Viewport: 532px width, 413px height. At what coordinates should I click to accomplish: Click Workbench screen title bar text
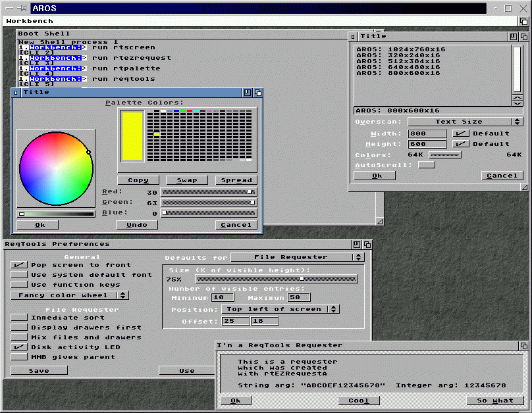30,21
